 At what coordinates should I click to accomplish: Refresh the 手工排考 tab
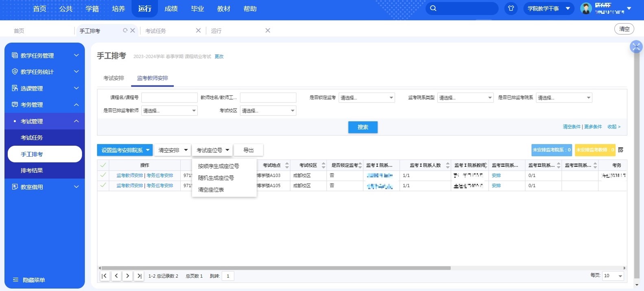125,31
